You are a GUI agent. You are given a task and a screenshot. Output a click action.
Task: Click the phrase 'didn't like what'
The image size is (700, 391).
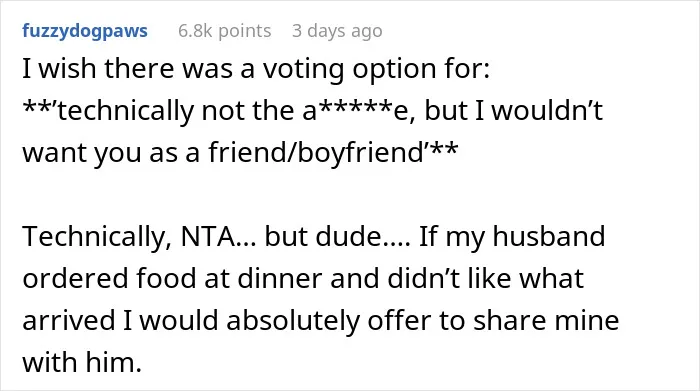(x=485, y=279)
